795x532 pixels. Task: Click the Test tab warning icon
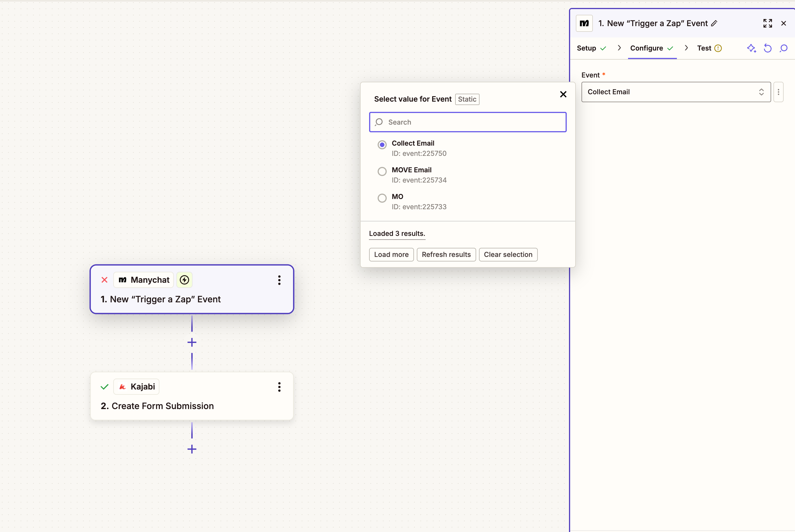coord(718,48)
